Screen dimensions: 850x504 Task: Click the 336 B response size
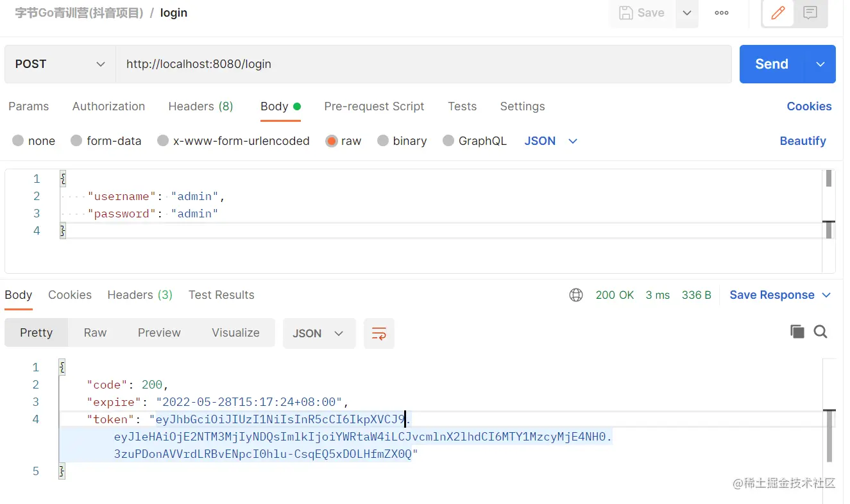coord(696,295)
